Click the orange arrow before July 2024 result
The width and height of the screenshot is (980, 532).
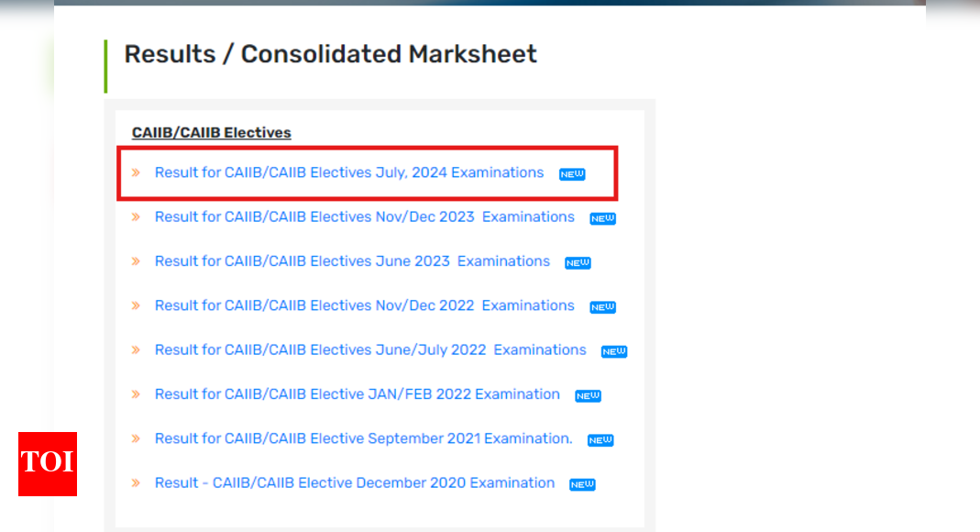[136, 172]
